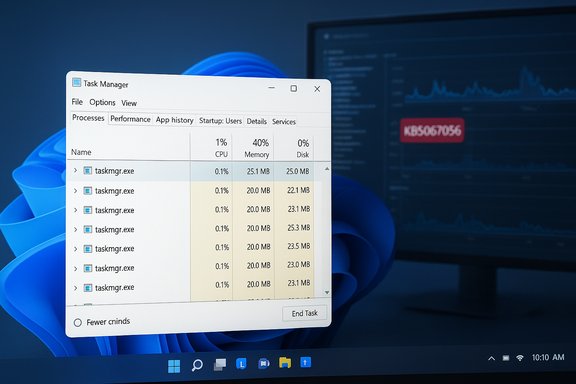Click the circle icon beside Fewer details
Screen dimensions: 576x384
point(78,323)
